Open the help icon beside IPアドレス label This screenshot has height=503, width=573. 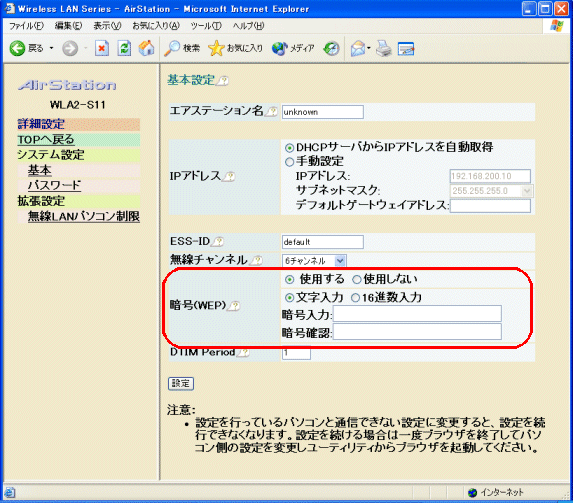(x=229, y=177)
